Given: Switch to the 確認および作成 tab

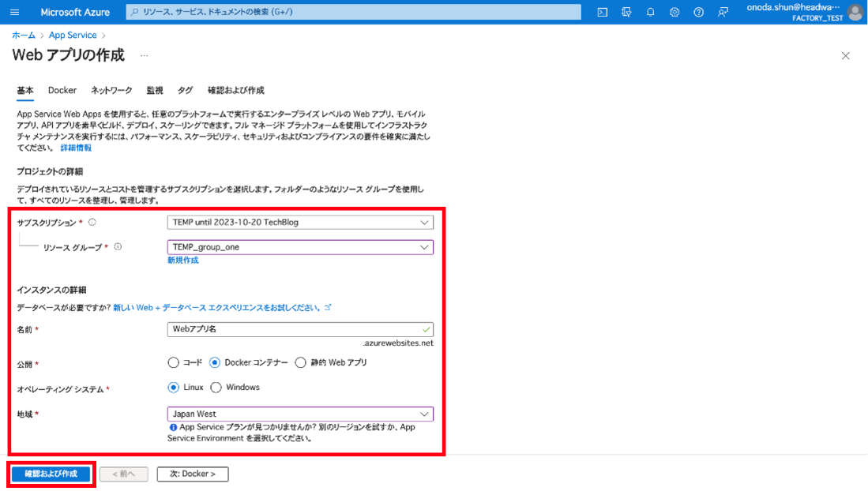Looking at the screenshot, I should (x=236, y=90).
